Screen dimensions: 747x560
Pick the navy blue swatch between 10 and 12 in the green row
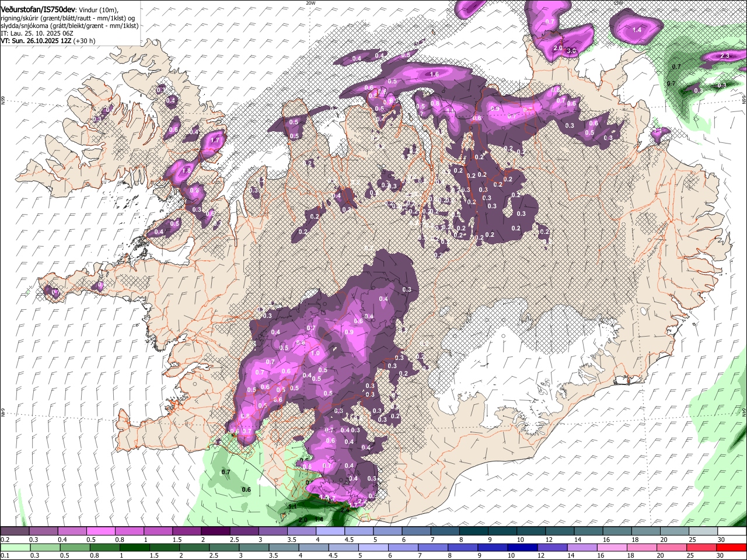(522, 547)
